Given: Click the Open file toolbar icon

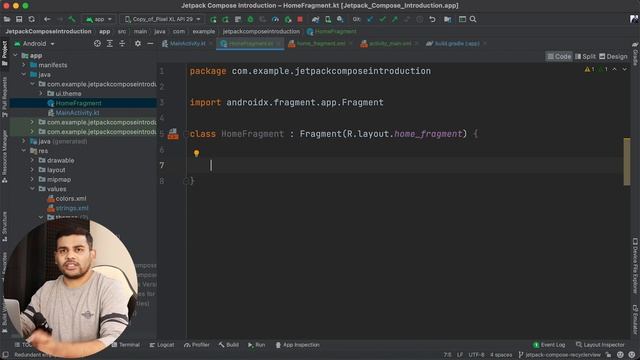Looking at the screenshot, I should point(7,19).
